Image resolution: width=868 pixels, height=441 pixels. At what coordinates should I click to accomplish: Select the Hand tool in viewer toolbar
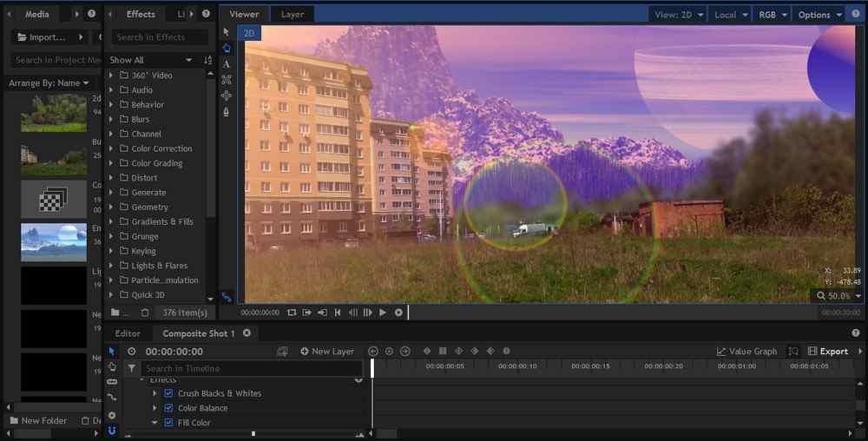tap(227, 48)
